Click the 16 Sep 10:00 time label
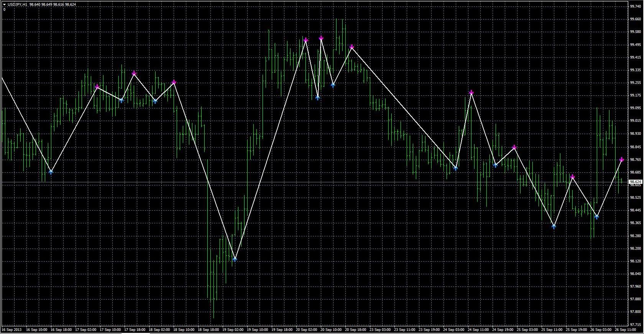The width and height of the screenshot is (644, 334). pyautogui.click(x=36, y=329)
